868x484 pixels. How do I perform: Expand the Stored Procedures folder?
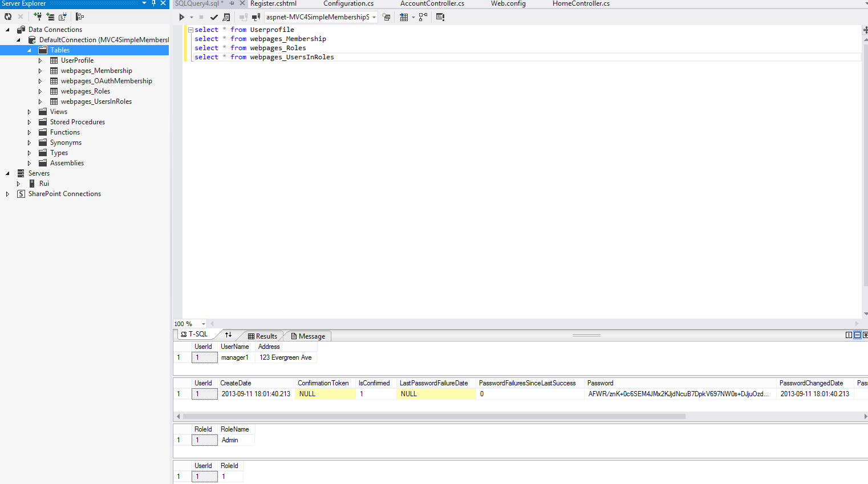click(29, 122)
